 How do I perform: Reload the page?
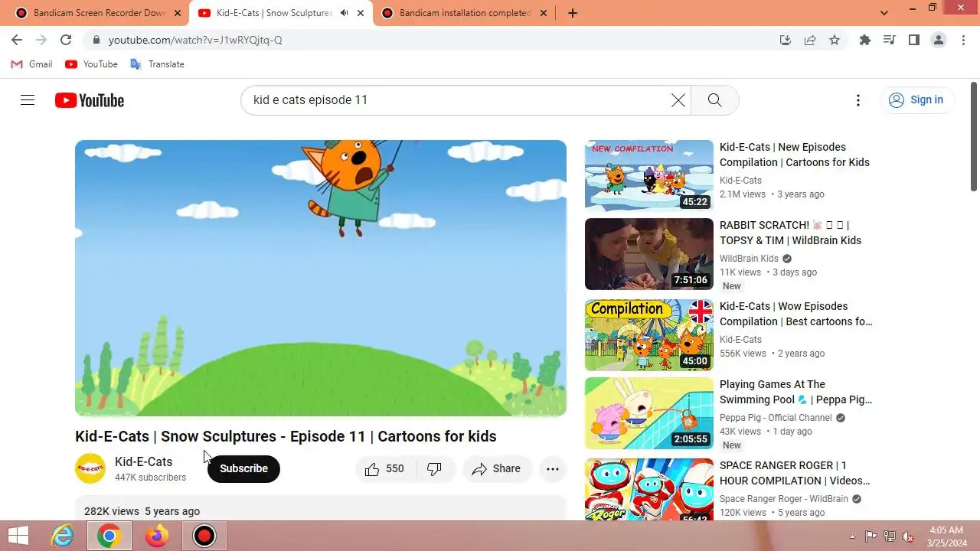click(66, 40)
